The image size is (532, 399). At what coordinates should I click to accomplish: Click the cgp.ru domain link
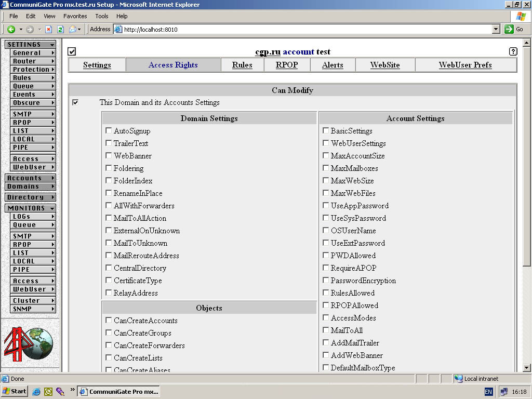click(268, 51)
